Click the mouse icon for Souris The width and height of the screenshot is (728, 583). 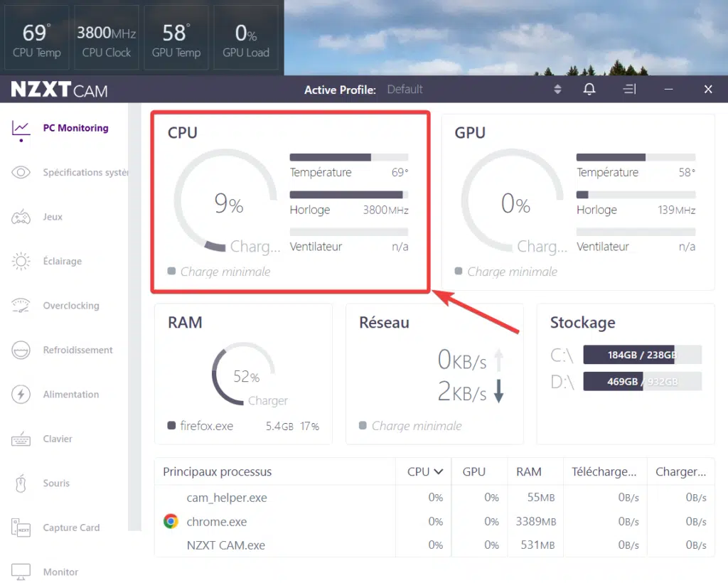(21, 483)
